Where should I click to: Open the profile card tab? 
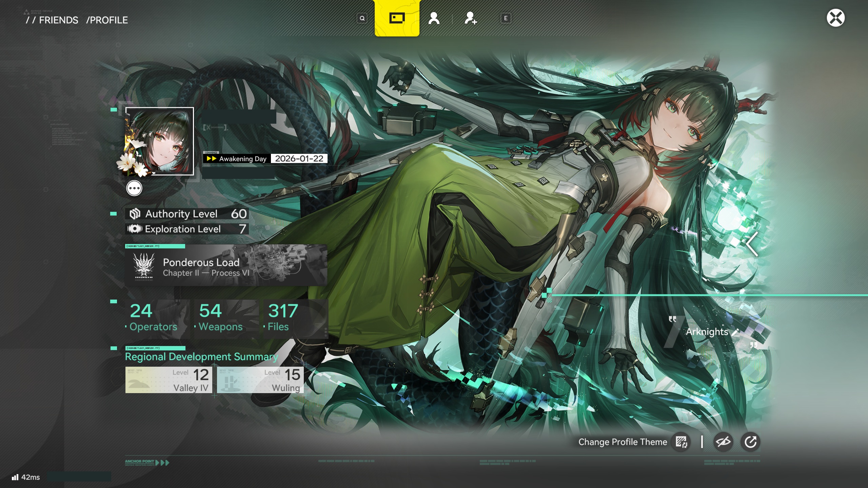(397, 18)
